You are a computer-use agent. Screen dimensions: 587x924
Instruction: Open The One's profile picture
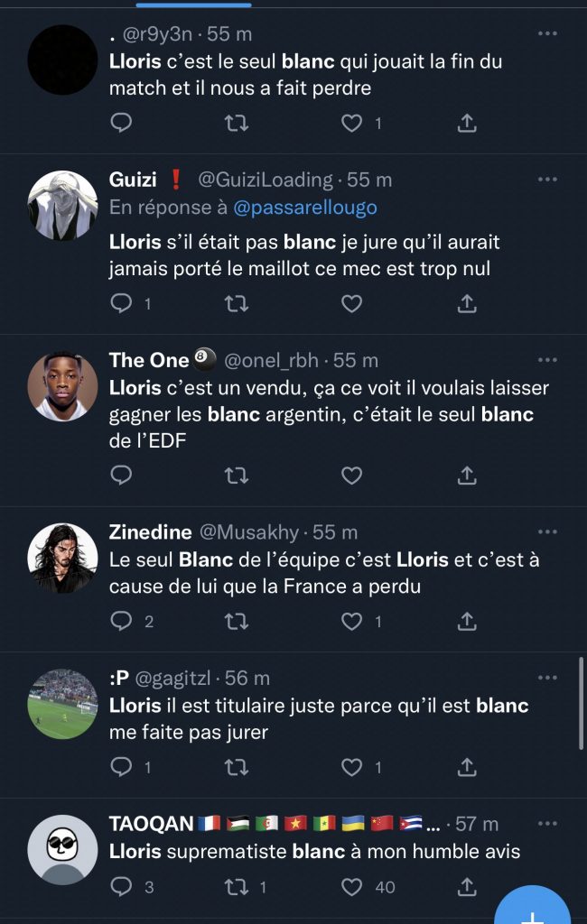point(63,385)
